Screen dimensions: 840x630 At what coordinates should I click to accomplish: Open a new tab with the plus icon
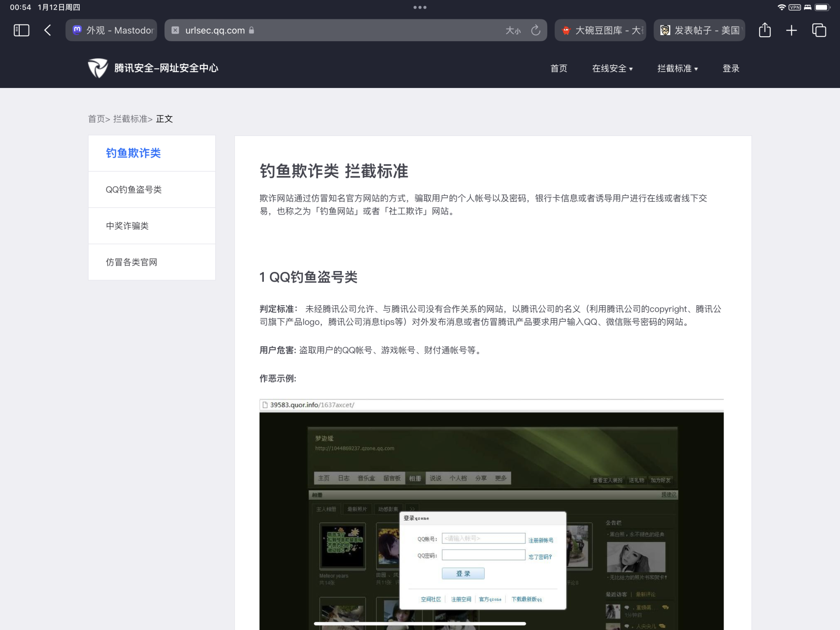coord(791,30)
